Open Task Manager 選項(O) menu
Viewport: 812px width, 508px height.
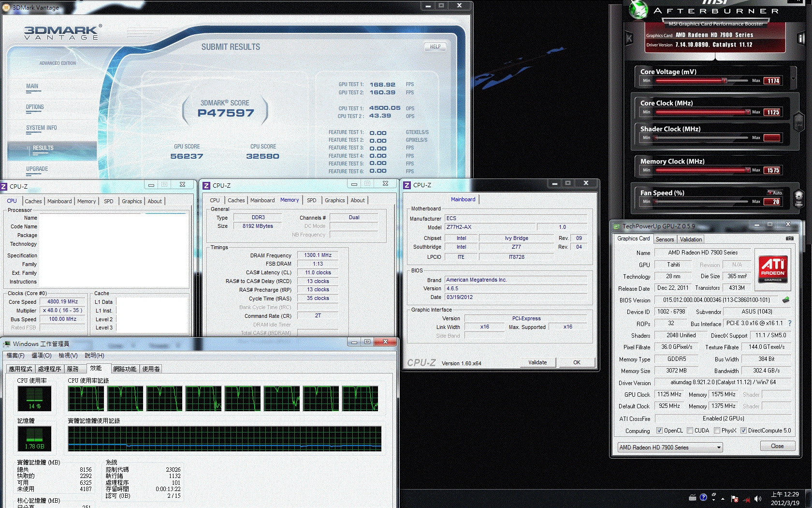(42, 356)
